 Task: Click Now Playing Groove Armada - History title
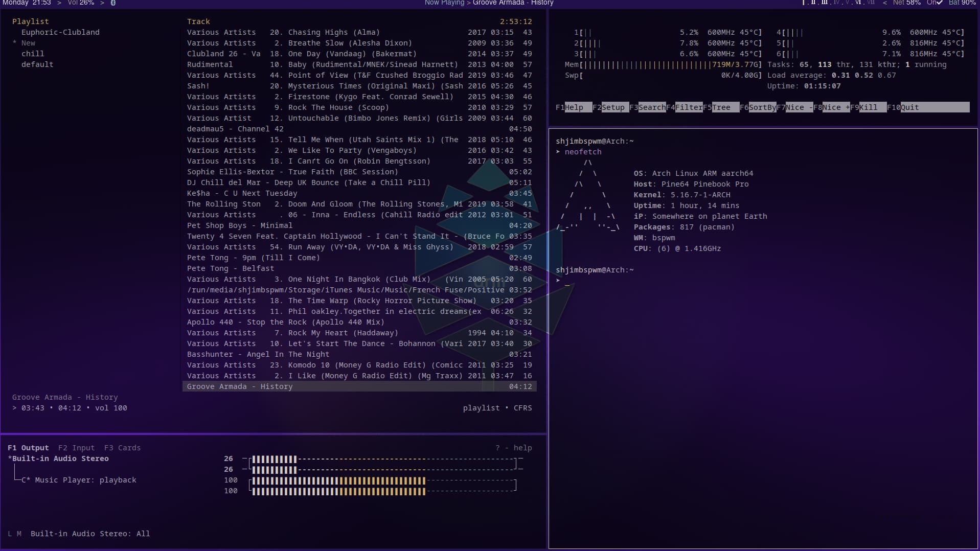[489, 3]
